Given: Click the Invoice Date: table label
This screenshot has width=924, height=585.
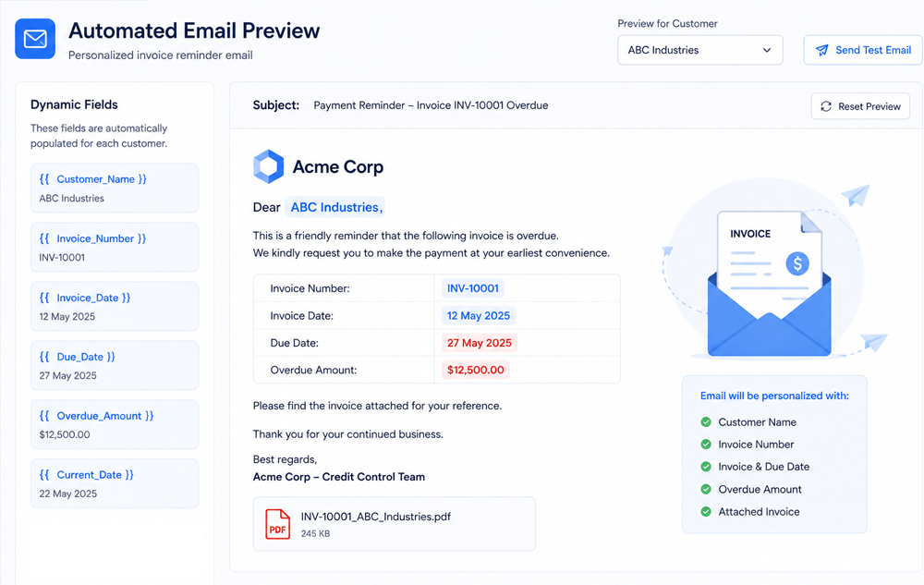Looking at the screenshot, I should coord(302,316).
